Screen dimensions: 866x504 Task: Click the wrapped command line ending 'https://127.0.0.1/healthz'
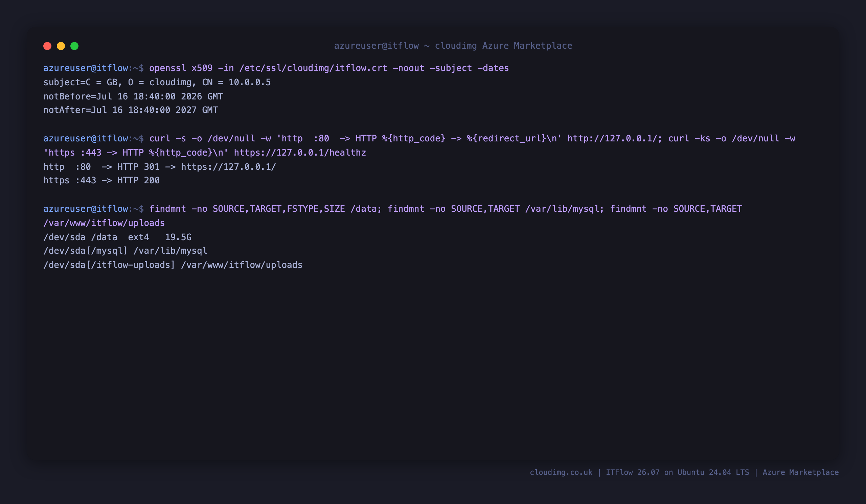(x=205, y=153)
